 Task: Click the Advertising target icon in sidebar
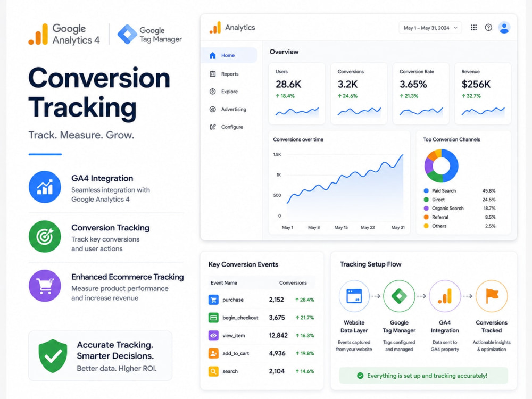[x=213, y=109]
